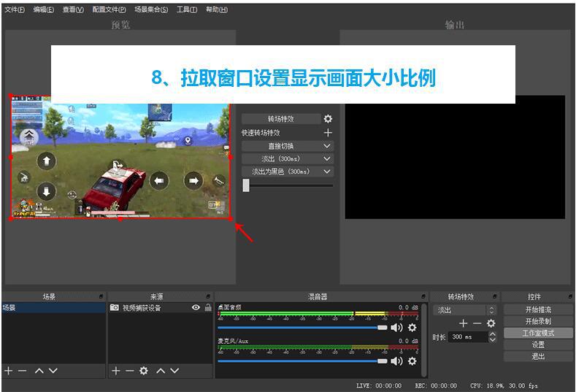Click the 时长 300 ms input field
This screenshot has width=576, height=392.
(469, 337)
